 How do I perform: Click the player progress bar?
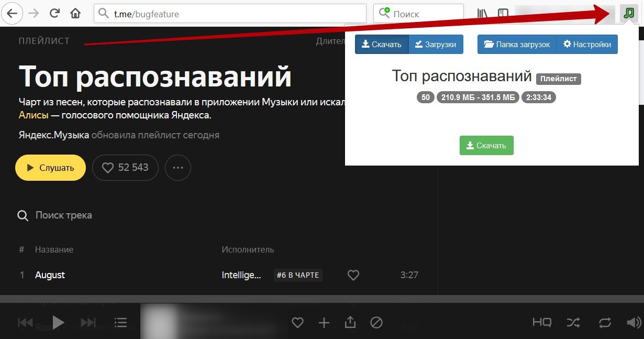[x=322, y=299]
